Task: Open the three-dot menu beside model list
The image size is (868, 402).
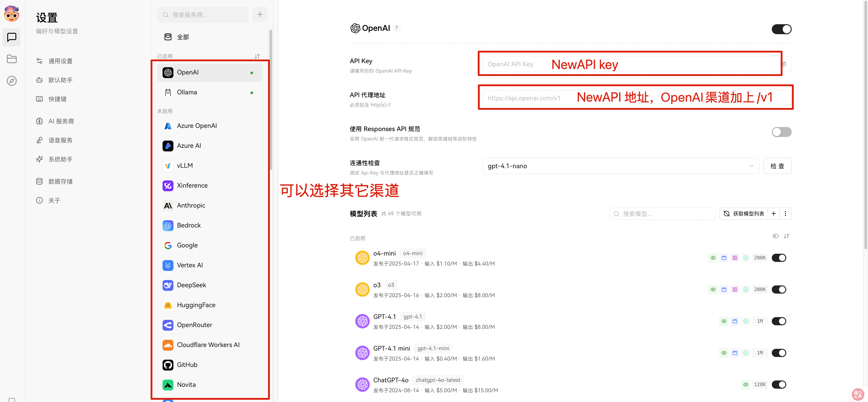Action: pyautogui.click(x=786, y=213)
